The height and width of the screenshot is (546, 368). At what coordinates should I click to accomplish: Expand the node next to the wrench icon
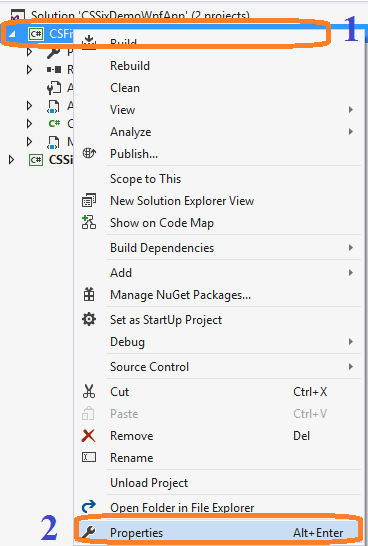point(30,52)
